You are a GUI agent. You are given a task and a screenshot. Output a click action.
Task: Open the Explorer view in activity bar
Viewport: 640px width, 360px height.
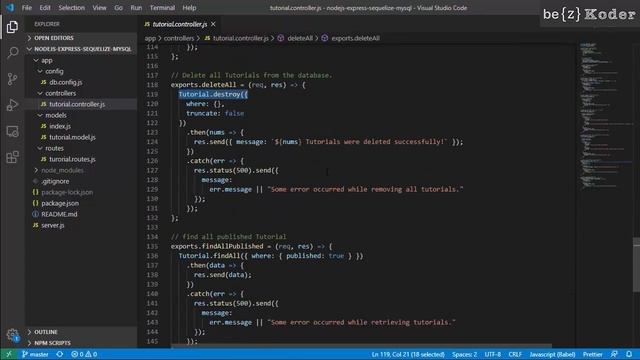click(x=12, y=27)
